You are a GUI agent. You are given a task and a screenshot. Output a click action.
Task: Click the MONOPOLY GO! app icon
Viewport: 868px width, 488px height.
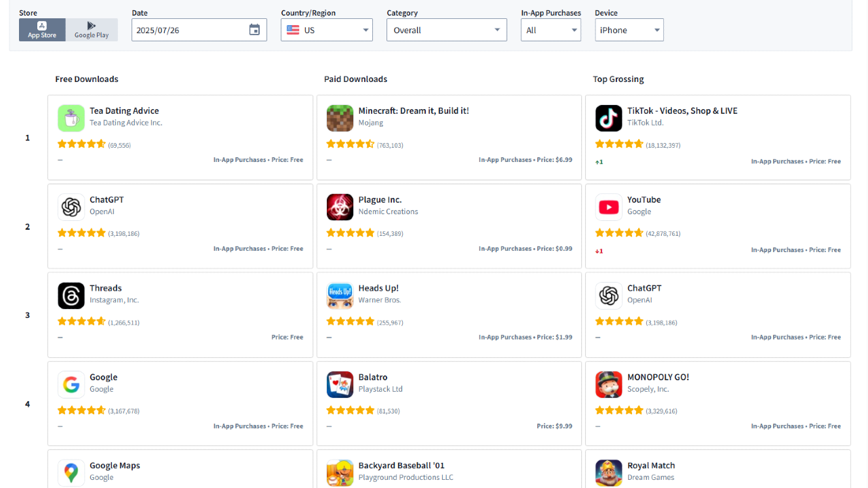(608, 384)
